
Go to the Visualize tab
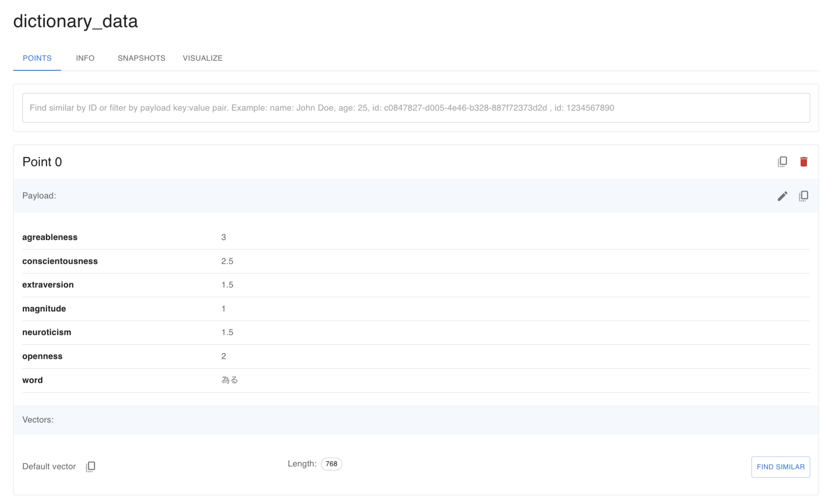click(x=202, y=58)
